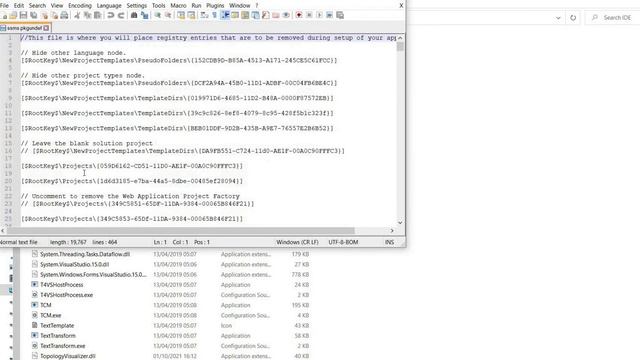The image size is (640, 360).
Task: Click the Search IDE field in Explorer
Action: click(x=612, y=18)
